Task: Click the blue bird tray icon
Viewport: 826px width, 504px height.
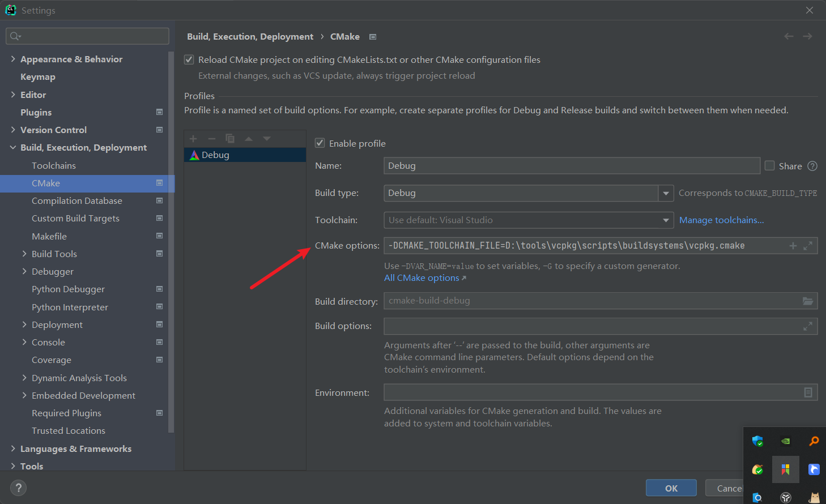Action: pos(814,469)
